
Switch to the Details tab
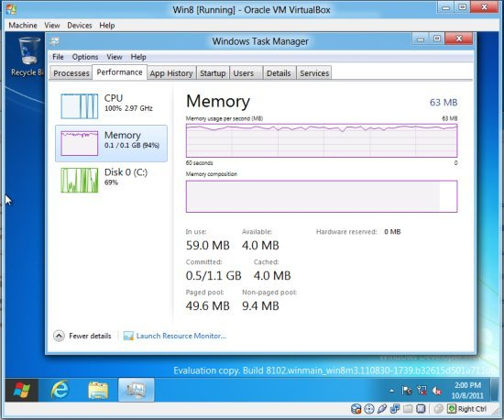click(x=279, y=73)
